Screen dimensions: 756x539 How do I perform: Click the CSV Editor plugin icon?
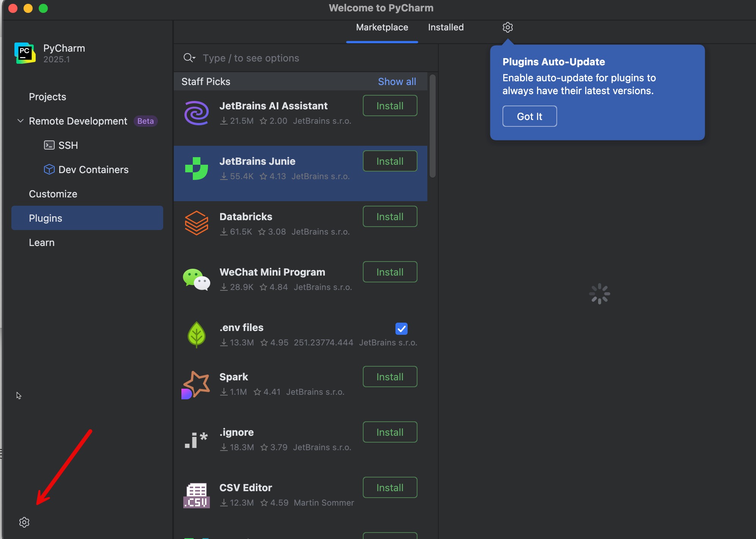196,495
